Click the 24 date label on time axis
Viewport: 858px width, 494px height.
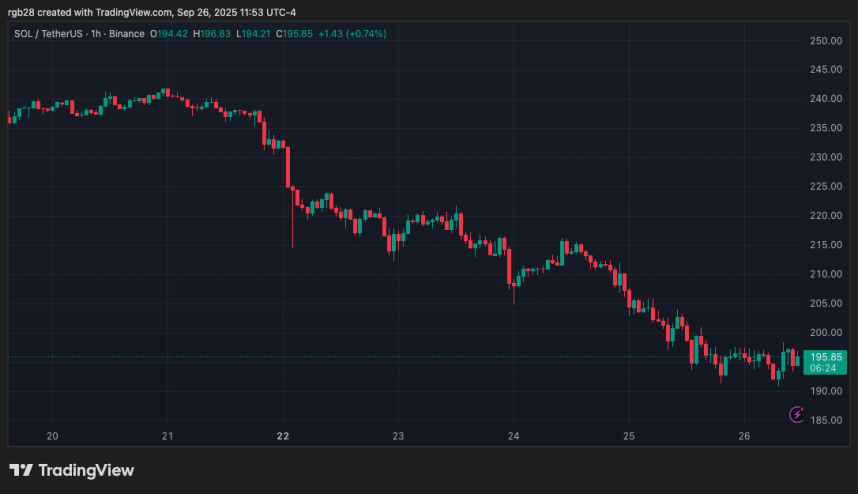point(513,436)
